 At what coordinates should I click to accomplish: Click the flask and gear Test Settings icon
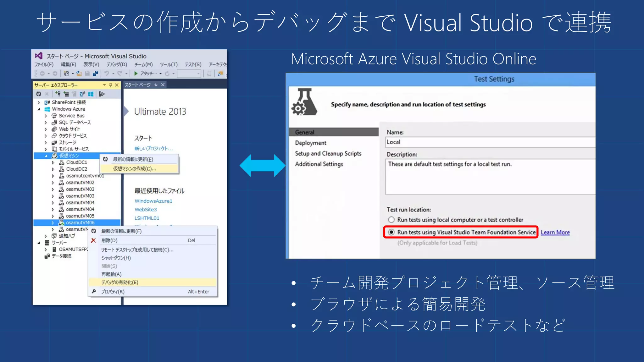(x=304, y=102)
